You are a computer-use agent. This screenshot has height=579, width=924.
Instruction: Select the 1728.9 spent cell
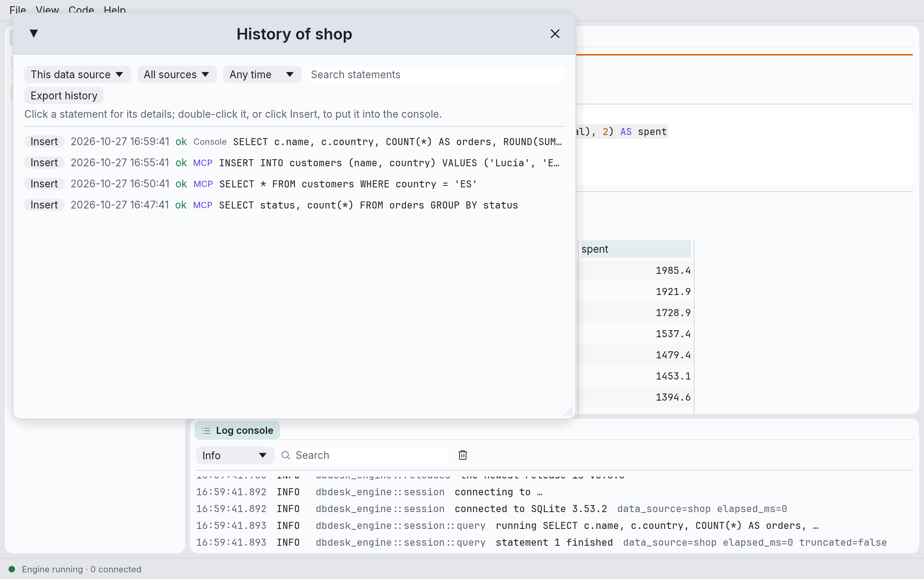(635, 313)
